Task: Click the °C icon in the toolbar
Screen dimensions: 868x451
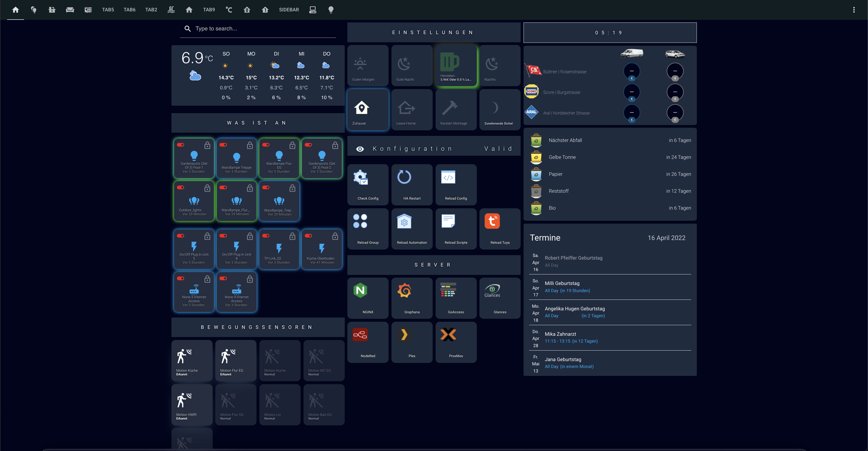Action: point(229,10)
